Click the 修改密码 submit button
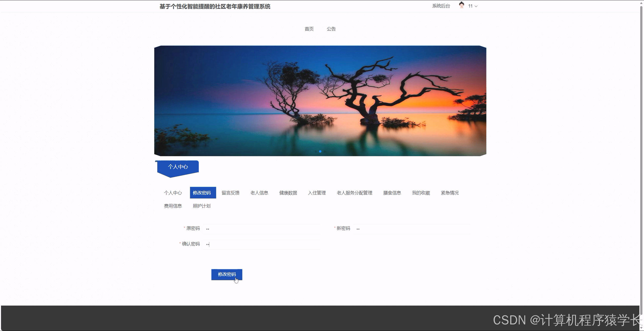Viewport: 644px width, 331px height. [x=227, y=274]
